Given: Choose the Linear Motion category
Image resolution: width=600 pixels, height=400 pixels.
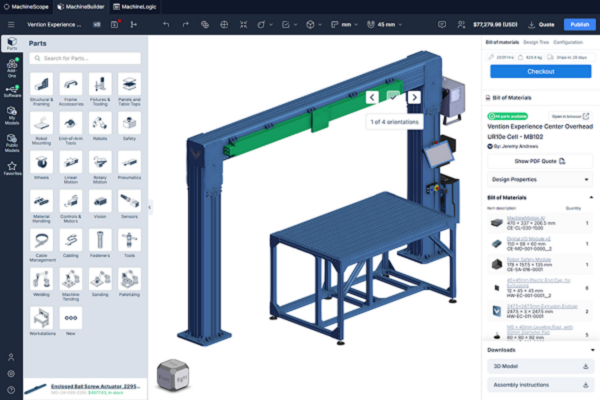Looking at the screenshot, I should pyautogui.click(x=71, y=164).
